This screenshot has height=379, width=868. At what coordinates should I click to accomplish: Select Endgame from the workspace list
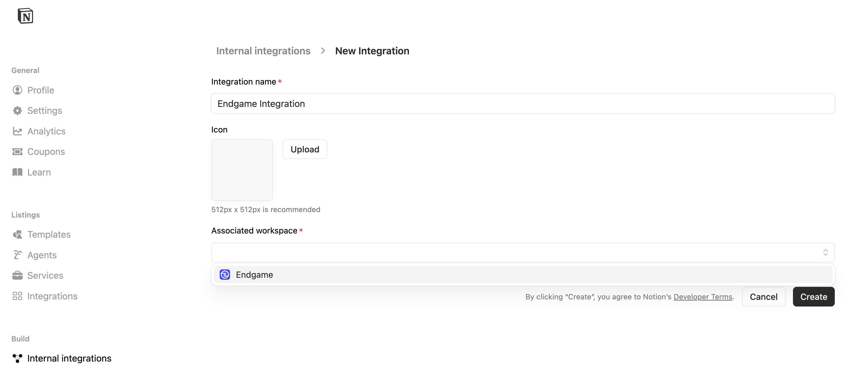click(254, 274)
